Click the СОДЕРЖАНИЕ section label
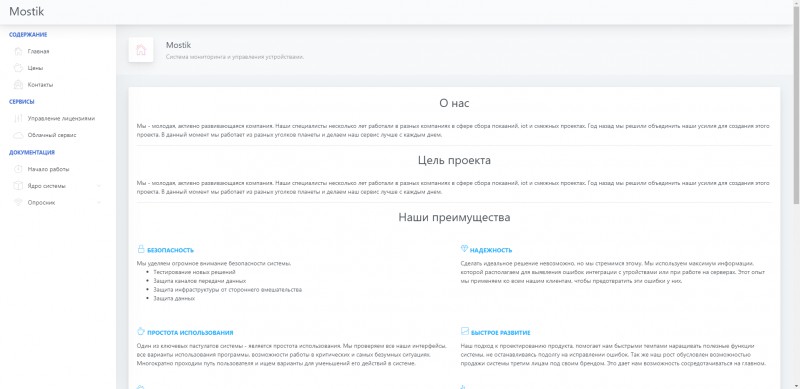This screenshot has height=389, width=800. (x=28, y=35)
